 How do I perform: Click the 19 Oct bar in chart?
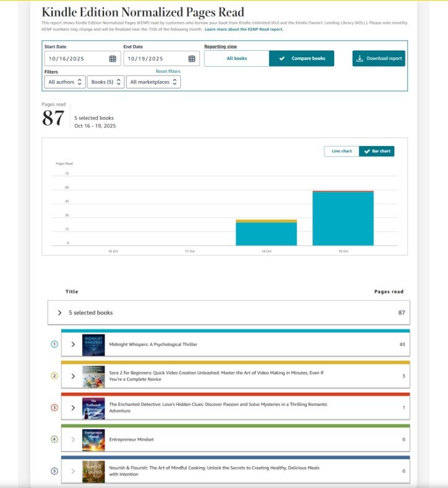coord(343,218)
